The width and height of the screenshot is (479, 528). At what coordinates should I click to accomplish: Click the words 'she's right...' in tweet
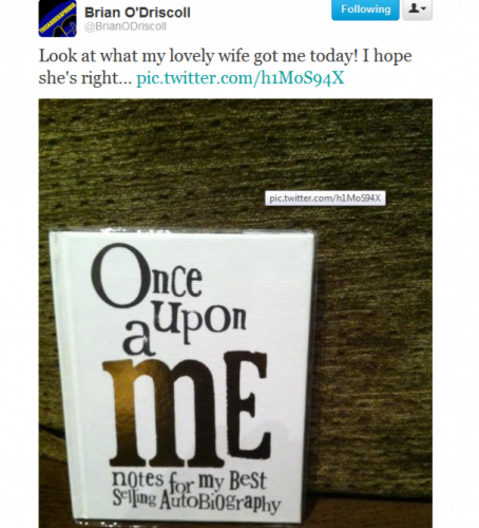[85, 78]
